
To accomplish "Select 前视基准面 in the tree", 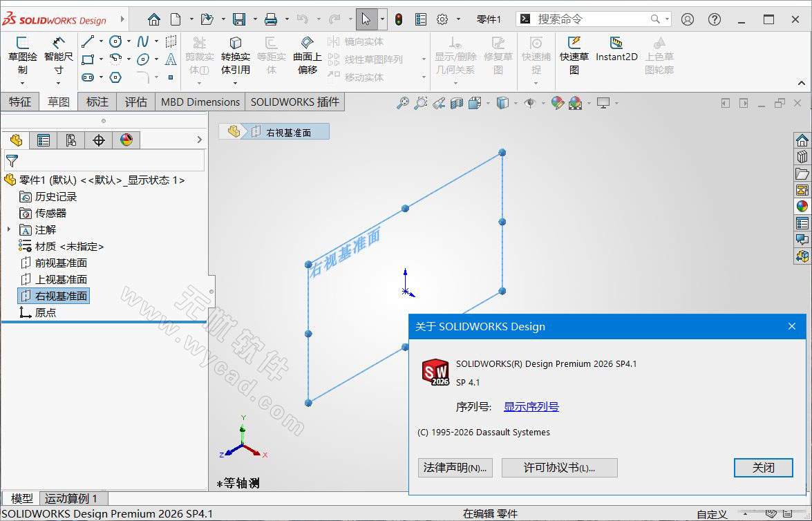I will pyautogui.click(x=54, y=263).
